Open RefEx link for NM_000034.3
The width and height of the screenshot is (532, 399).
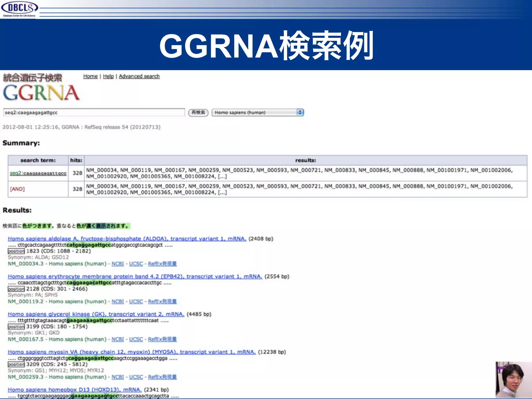(162, 264)
